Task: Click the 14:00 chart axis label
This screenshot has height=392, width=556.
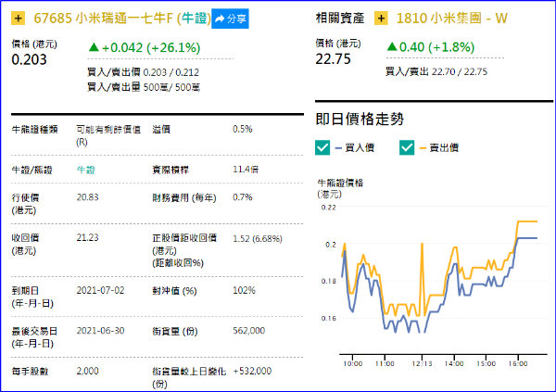Action: 454,363
